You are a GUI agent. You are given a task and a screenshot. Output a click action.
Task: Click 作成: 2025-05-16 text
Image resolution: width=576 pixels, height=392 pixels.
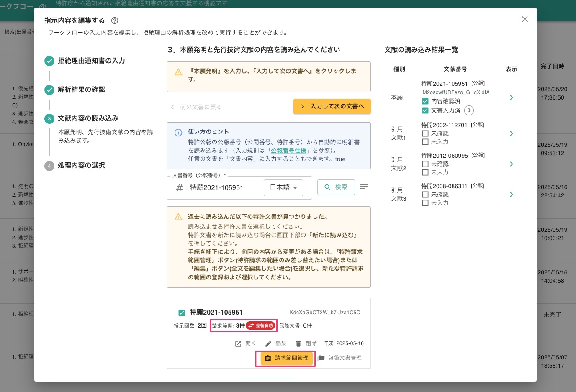(x=343, y=343)
